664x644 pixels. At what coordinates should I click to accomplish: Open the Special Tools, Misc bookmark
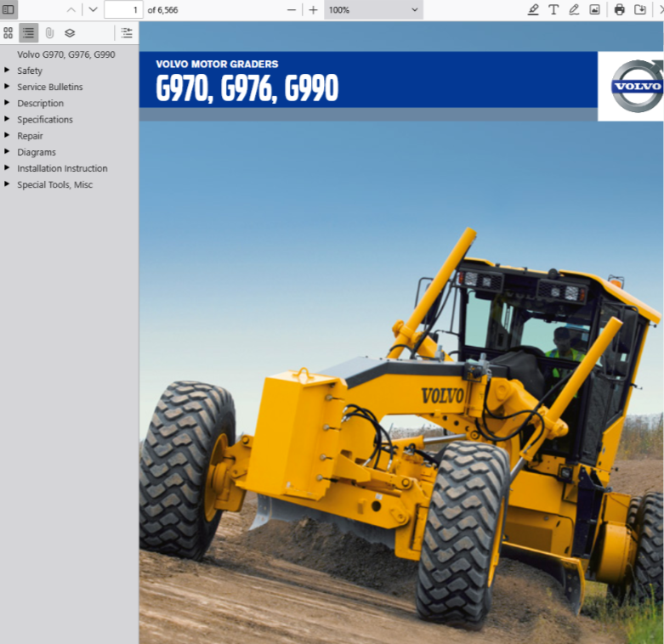point(54,184)
